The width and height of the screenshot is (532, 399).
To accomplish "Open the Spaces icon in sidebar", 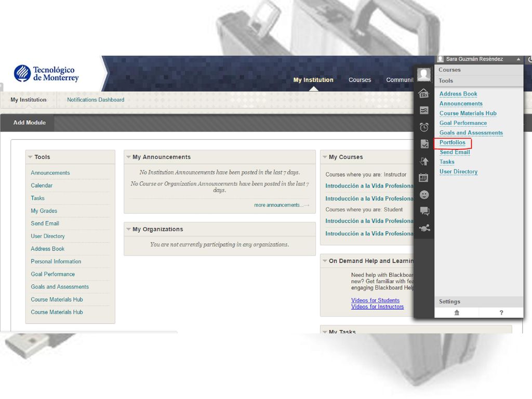I will tap(424, 228).
